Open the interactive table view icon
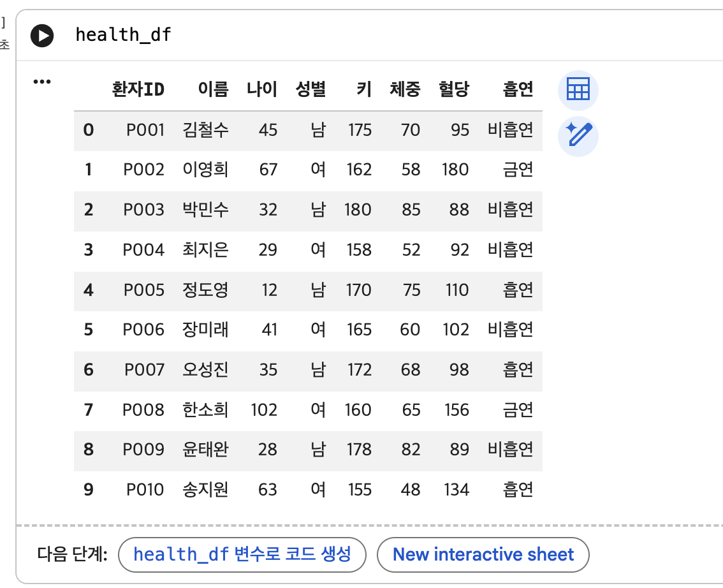Screen dimensions: 723x588 click(x=578, y=90)
